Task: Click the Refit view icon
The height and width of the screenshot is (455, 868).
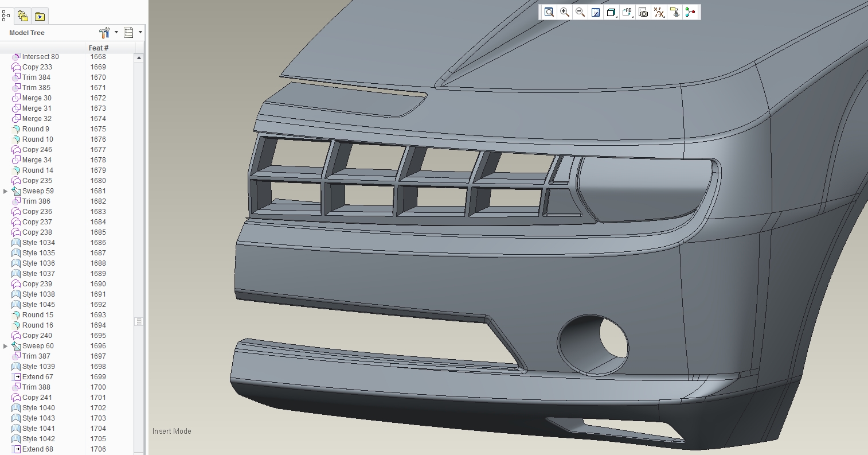Action: pos(549,12)
